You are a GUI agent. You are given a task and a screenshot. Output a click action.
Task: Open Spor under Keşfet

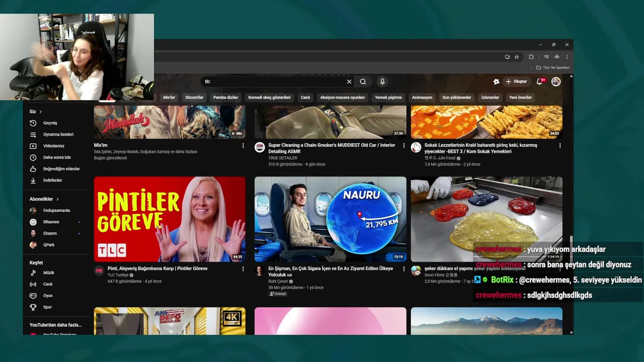pyautogui.click(x=47, y=307)
